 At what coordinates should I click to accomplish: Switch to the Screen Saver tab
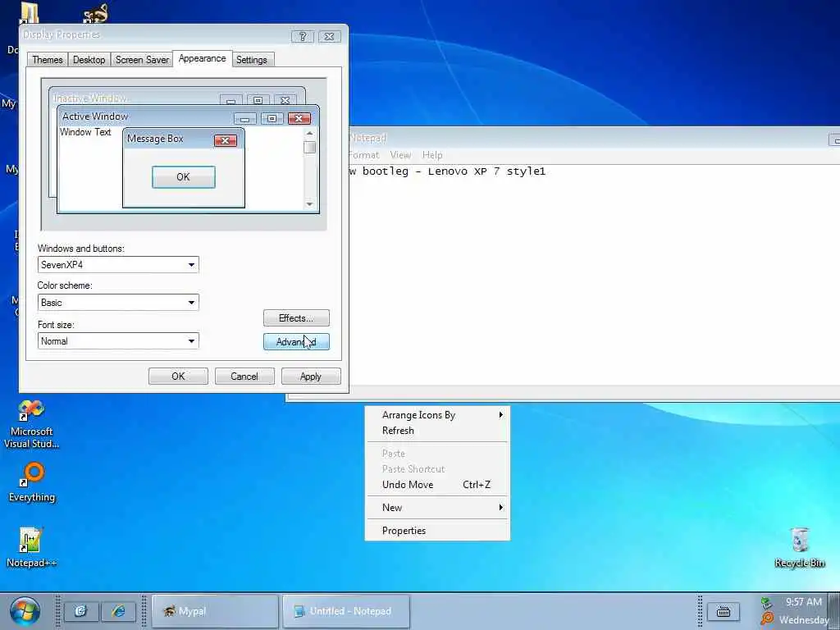click(142, 59)
